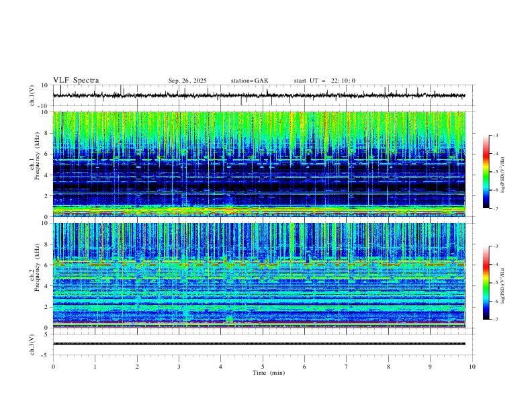Image resolution: width=532 pixels, height=411 pixels.
Task: Click the "-10" tick of ch.1(V) axis
Action: tap(44, 106)
